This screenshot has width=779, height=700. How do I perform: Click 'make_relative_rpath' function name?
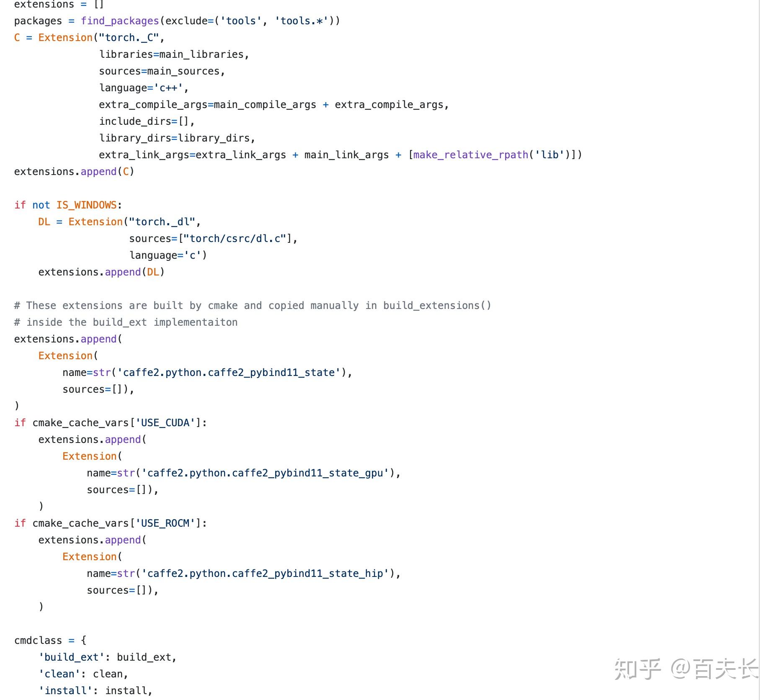tap(471, 155)
